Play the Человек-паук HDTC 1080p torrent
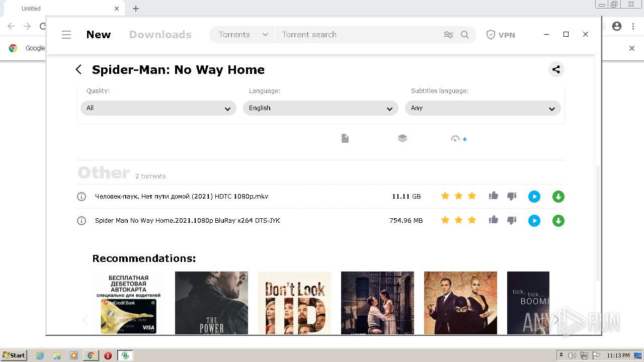The width and height of the screenshot is (644, 362). [534, 197]
